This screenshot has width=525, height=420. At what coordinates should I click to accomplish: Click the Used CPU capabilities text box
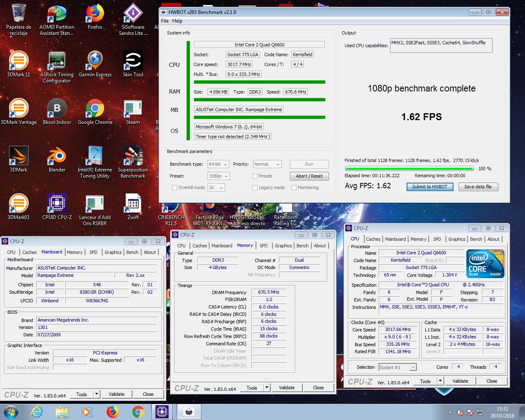pos(441,46)
